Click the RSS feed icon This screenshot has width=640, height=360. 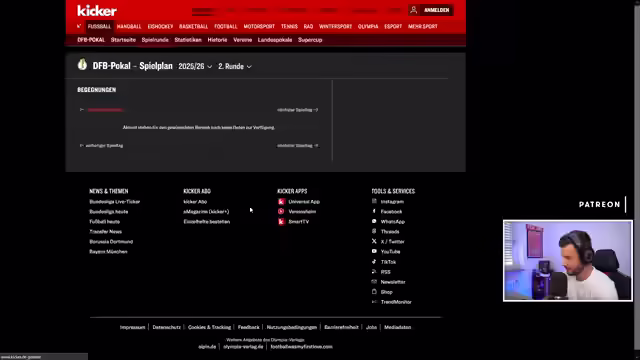click(x=374, y=271)
